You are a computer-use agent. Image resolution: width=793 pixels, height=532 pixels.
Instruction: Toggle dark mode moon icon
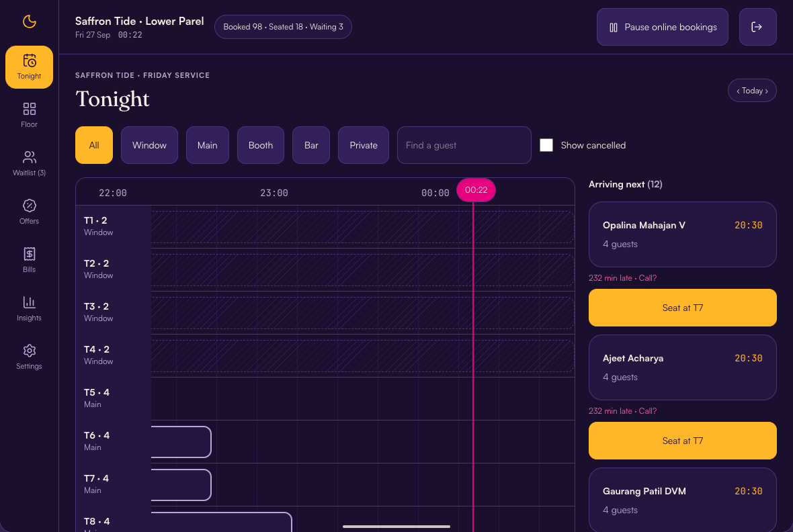[x=30, y=21]
